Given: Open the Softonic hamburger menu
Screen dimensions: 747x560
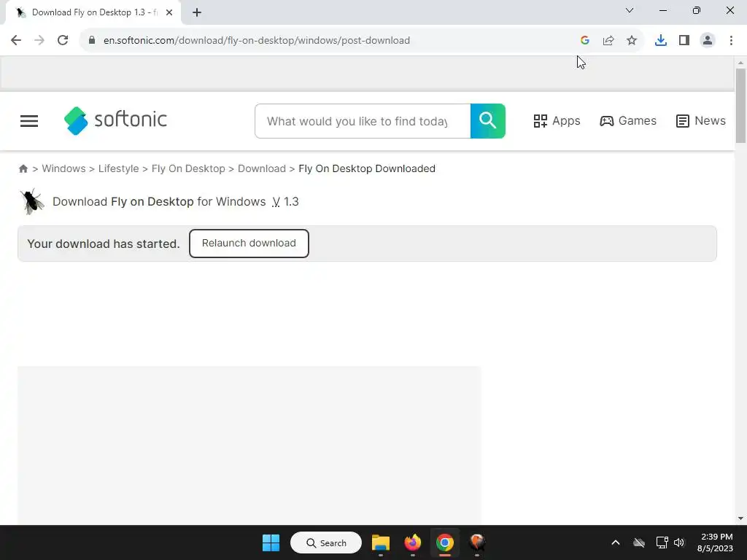Looking at the screenshot, I should click(x=29, y=121).
